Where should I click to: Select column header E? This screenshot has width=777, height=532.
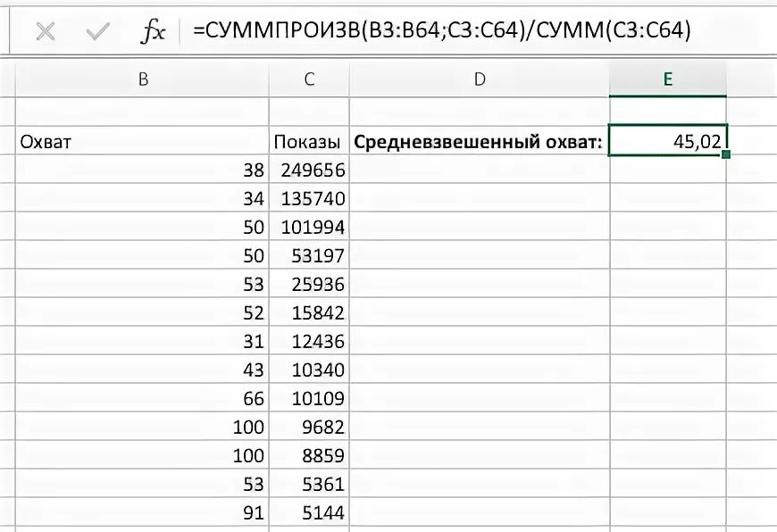(668, 79)
